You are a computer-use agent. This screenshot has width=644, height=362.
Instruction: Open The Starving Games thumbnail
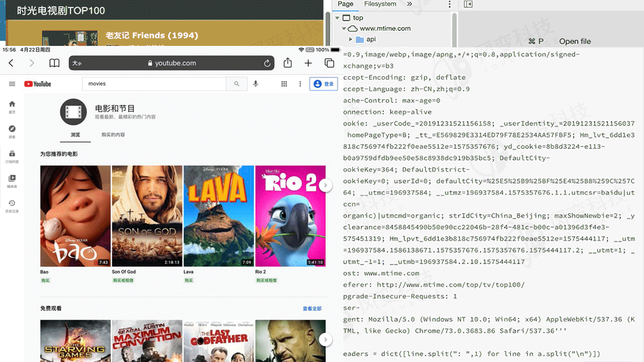tap(75, 341)
